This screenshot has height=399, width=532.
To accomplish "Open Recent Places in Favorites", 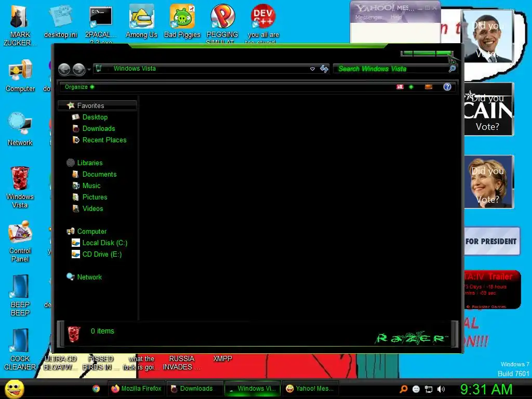I will pyautogui.click(x=104, y=140).
